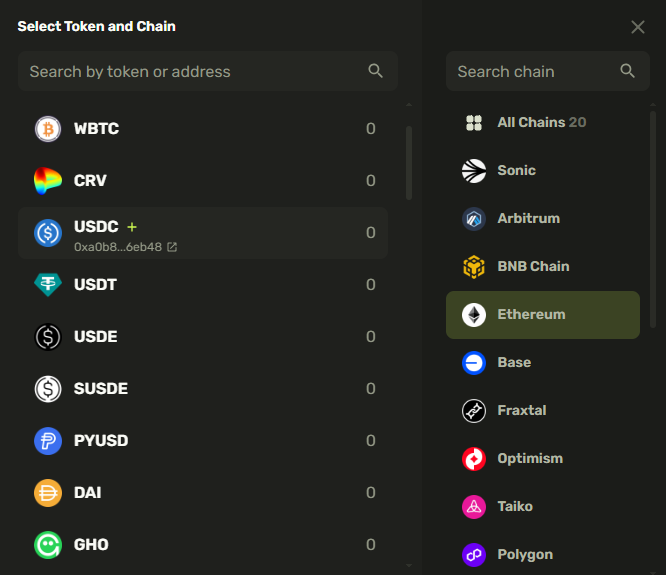666x575 pixels.
Task: Open USDC contract address external link
Action: [x=172, y=247]
